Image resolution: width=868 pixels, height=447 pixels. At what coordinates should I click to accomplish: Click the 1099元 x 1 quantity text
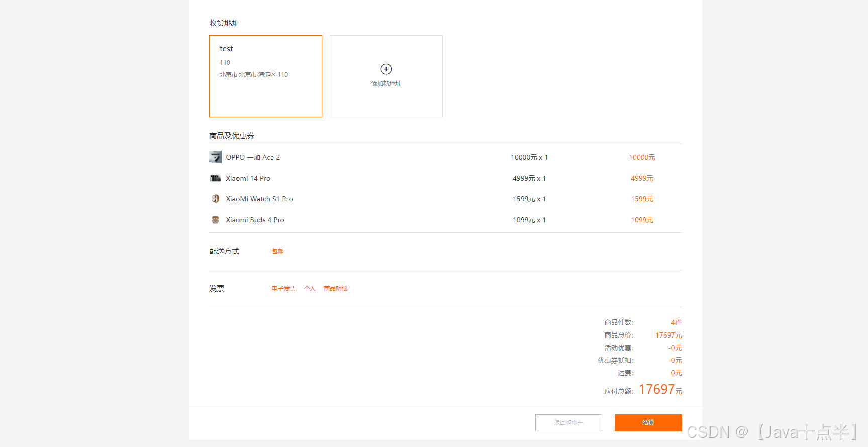(529, 220)
